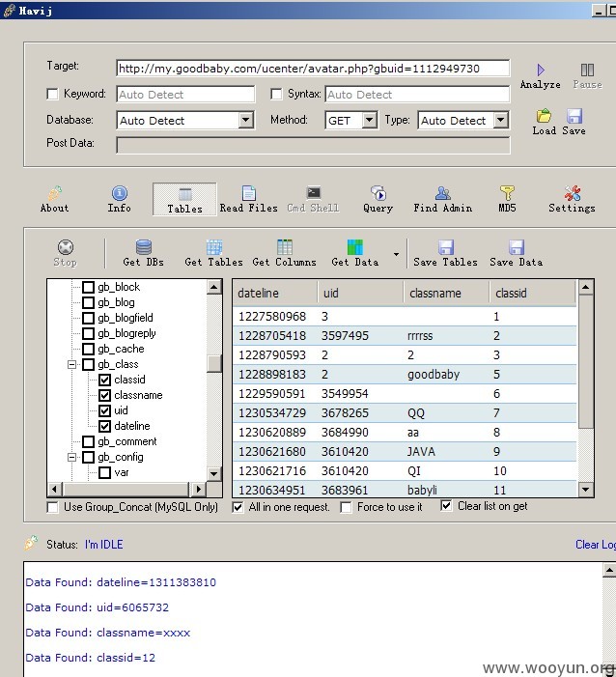Click Get Tables icon
This screenshot has height=677, width=616.
pyautogui.click(x=214, y=247)
